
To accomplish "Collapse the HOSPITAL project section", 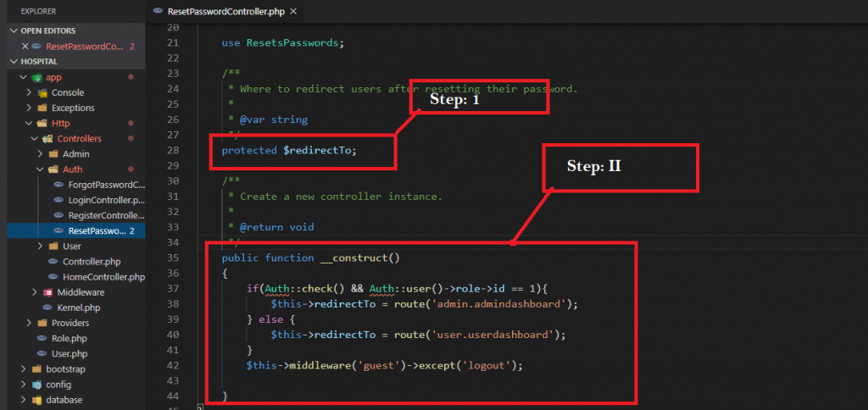I will click(x=14, y=62).
